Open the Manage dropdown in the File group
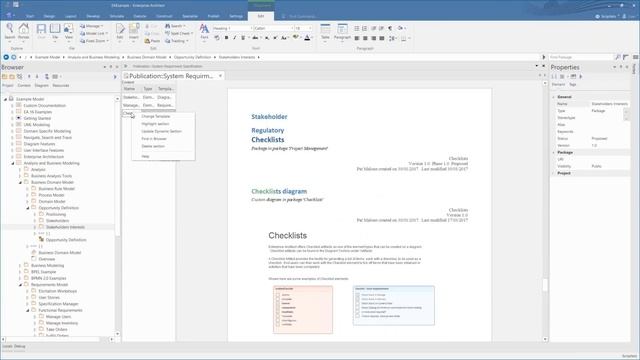The width and height of the screenshot is (640, 360). pos(92,26)
